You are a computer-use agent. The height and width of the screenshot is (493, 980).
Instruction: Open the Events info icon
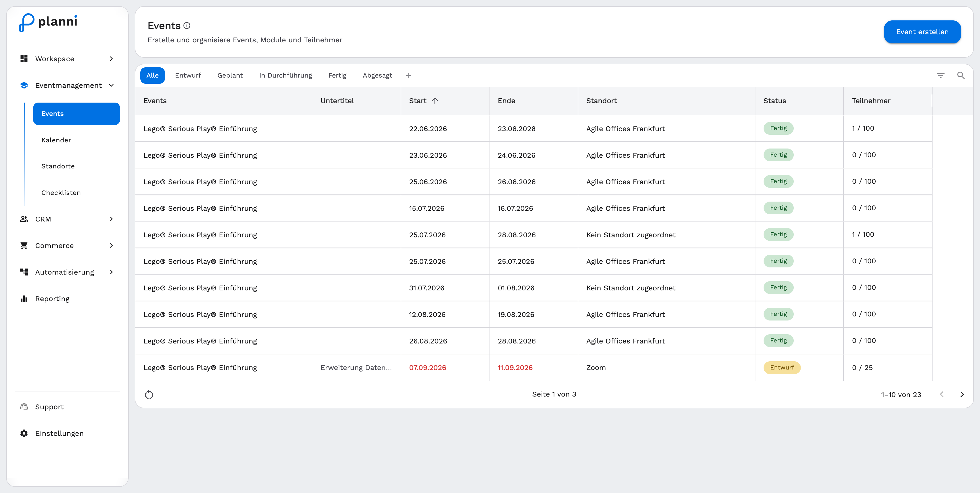click(187, 26)
